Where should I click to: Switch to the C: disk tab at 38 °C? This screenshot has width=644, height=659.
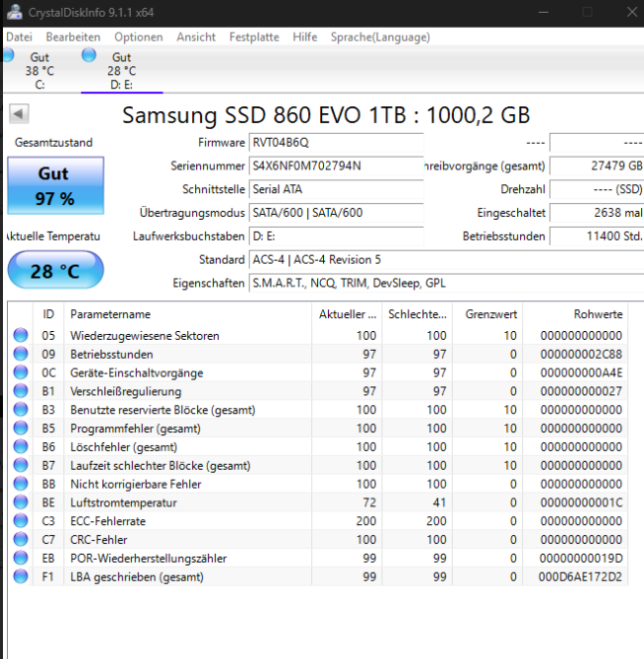[x=40, y=70]
